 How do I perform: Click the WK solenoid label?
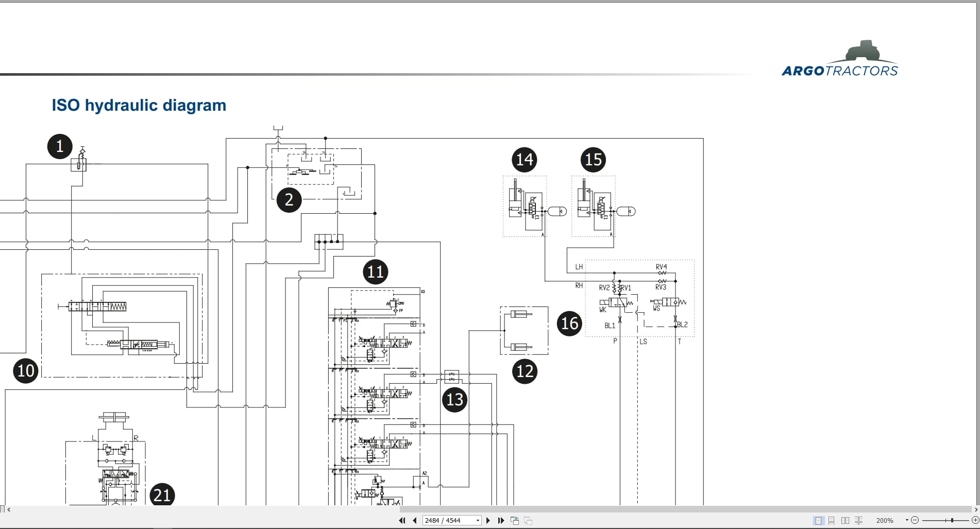pyautogui.click(x=603, y=310)
